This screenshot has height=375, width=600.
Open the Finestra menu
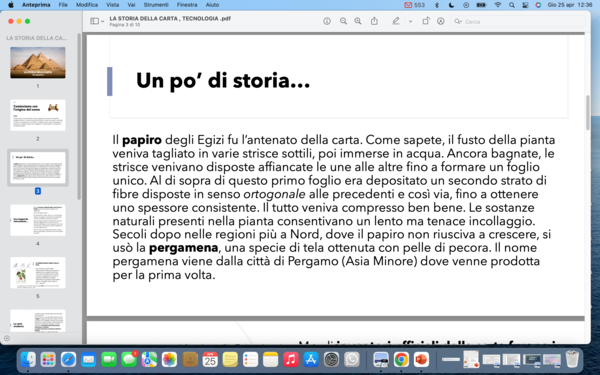pyautogui.click(x=187, y=5)
